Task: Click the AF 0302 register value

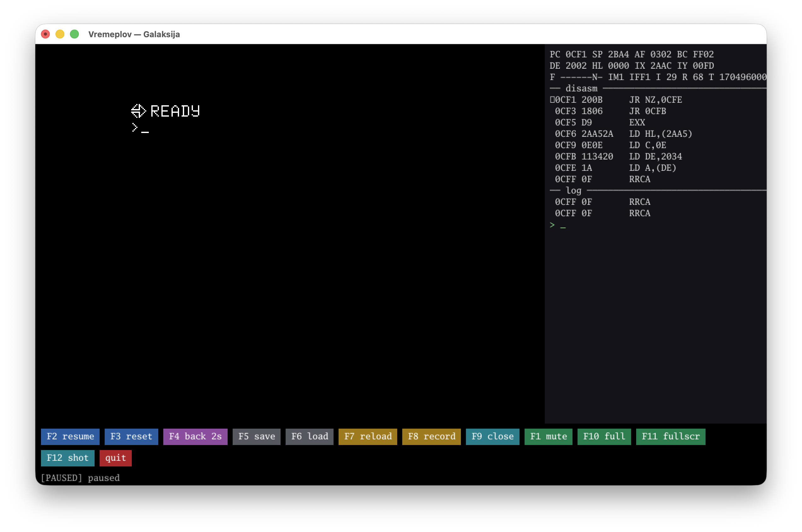Action: coord(653,54)
